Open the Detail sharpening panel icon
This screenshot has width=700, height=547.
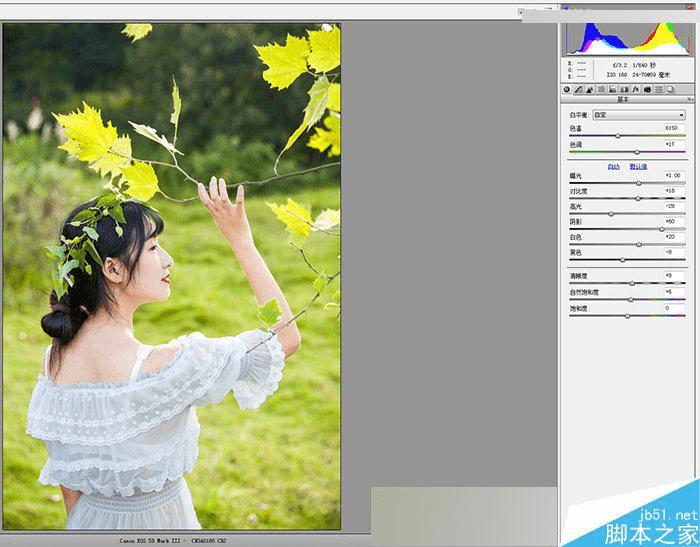[590, 89]
